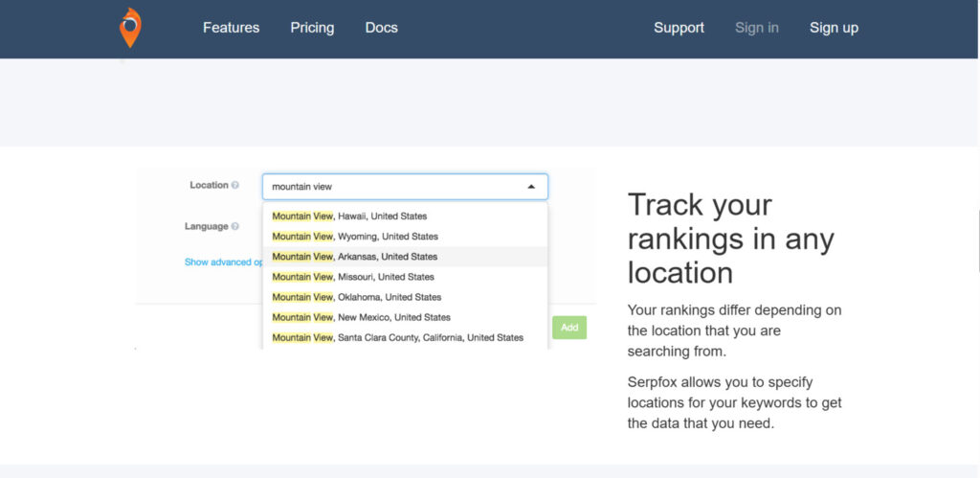Go to the Docs page
The image size is (980, 478).
[381, 28]
